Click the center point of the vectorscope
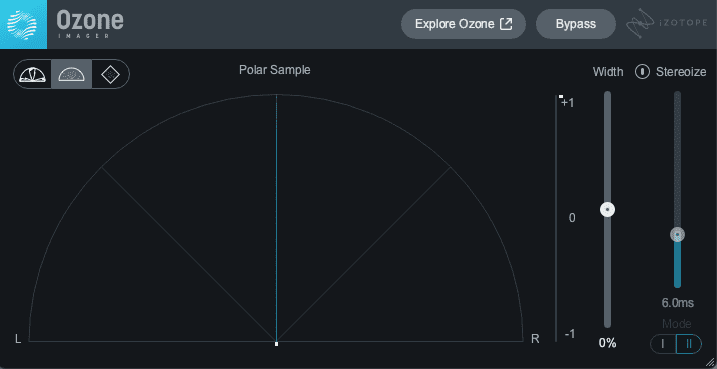The height and width of the screenshot is (369, 717). point(276,343)
